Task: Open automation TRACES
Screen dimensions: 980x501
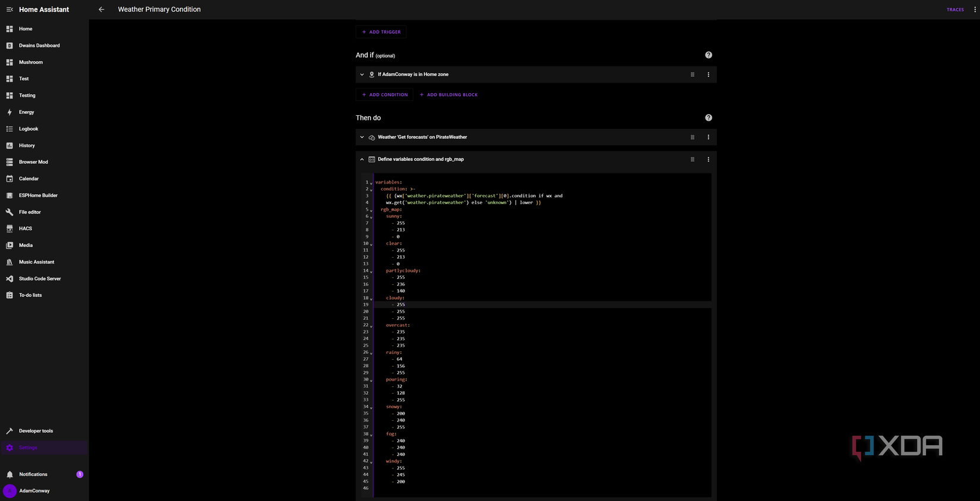Action: click(955, 9)
